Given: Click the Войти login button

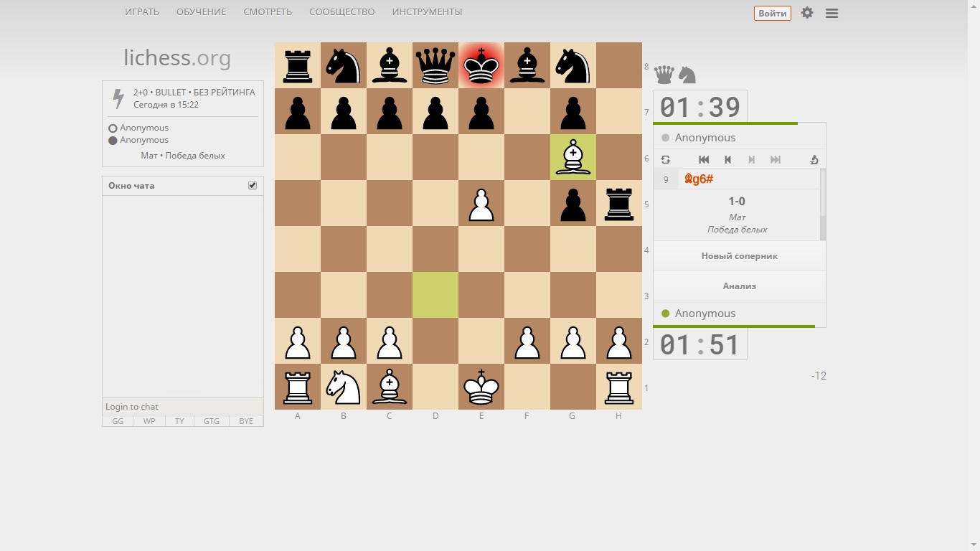Looking at the screenshot, I should tap(772, 13).
